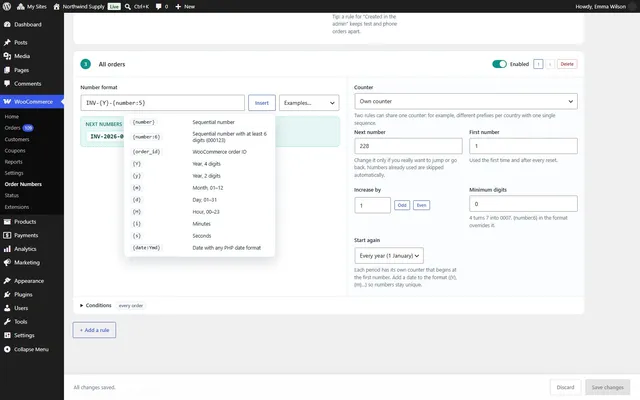Open site Settings in sidebar
640x400 pixels.
pyautogui.click(x=32, y=336)
